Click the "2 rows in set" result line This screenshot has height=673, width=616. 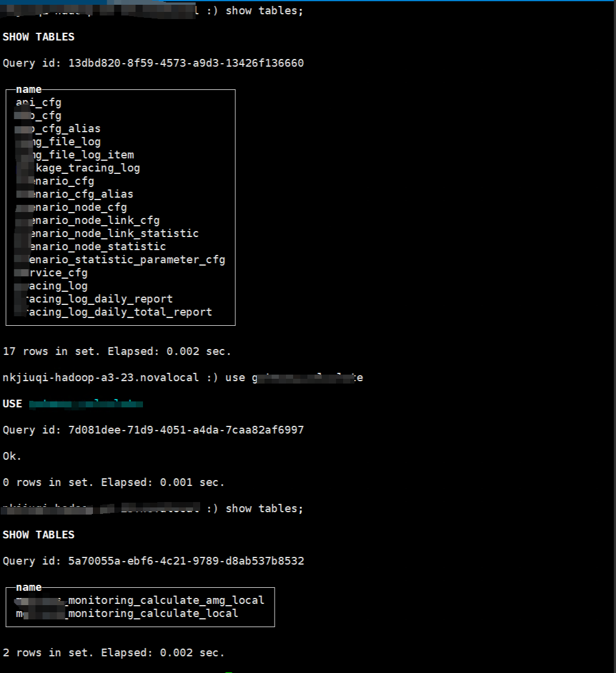114,653
